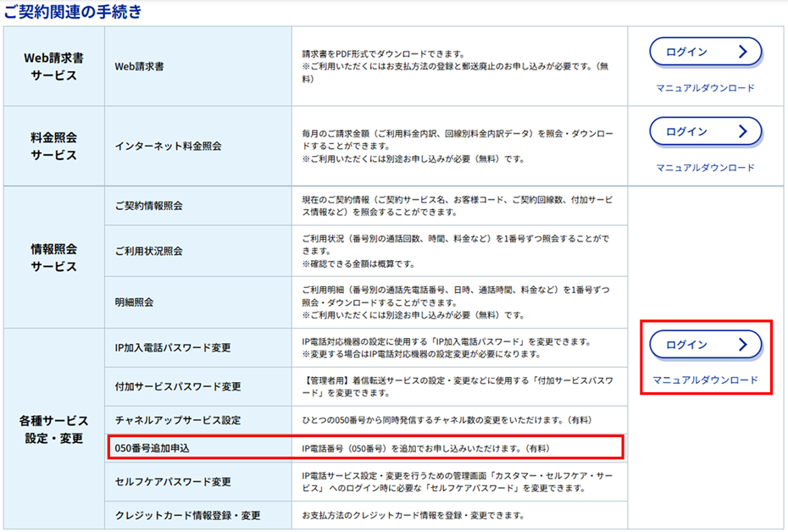The image size is (788, 532).
Task: Open マニュアルダウンロード link in the 各種サービス設定・変更 row
Action: pos(705,380)
